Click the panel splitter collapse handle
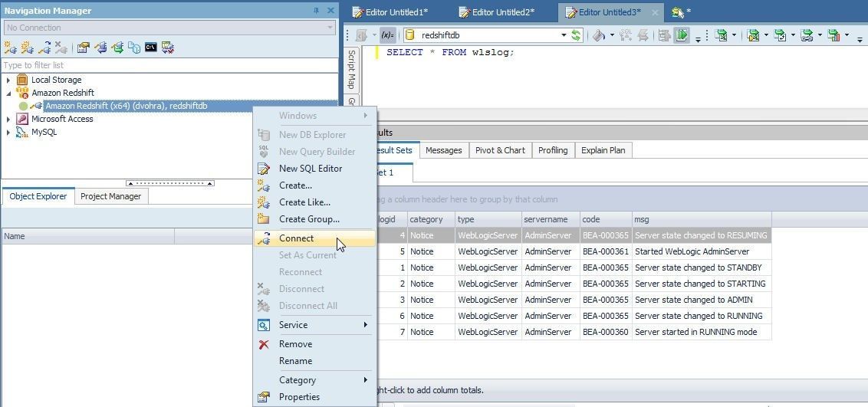This screenshot has width=868, height=407. 170,183
